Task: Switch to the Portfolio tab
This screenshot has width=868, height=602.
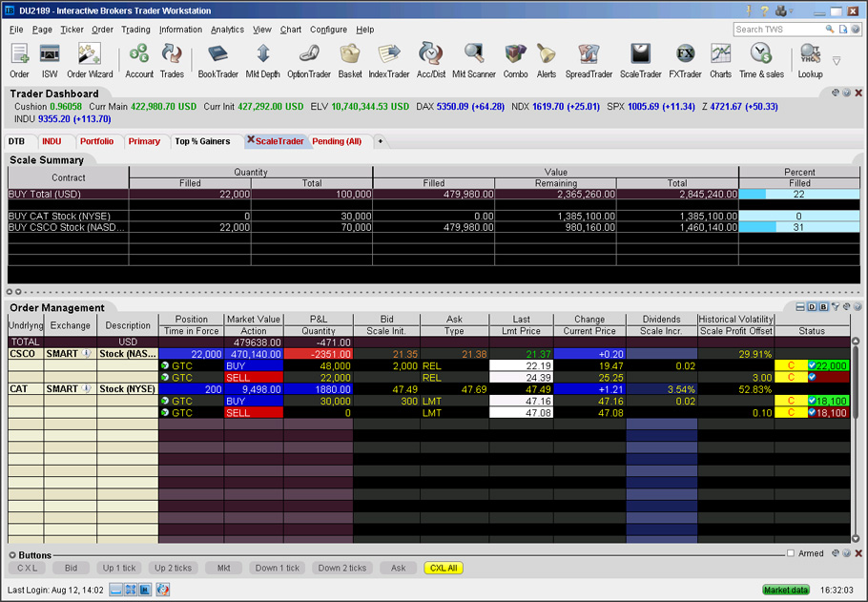Action: pos(97,141)
